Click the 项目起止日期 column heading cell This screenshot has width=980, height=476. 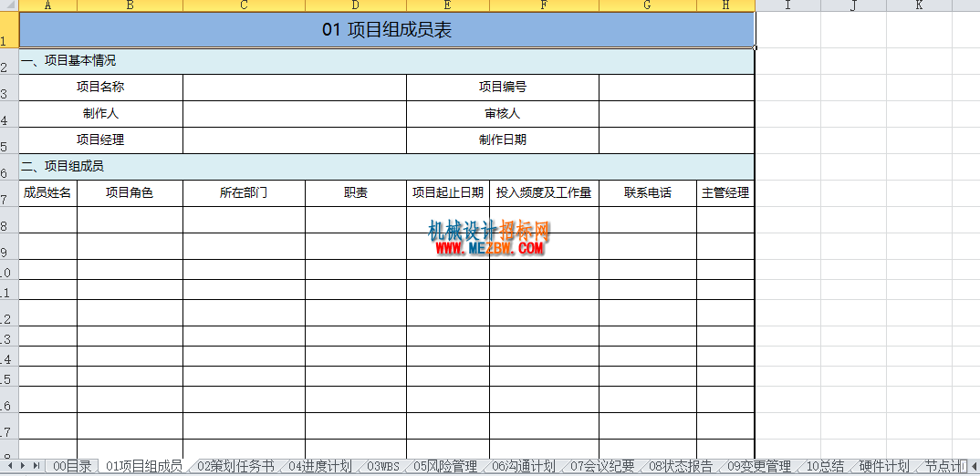coord(447,193)
